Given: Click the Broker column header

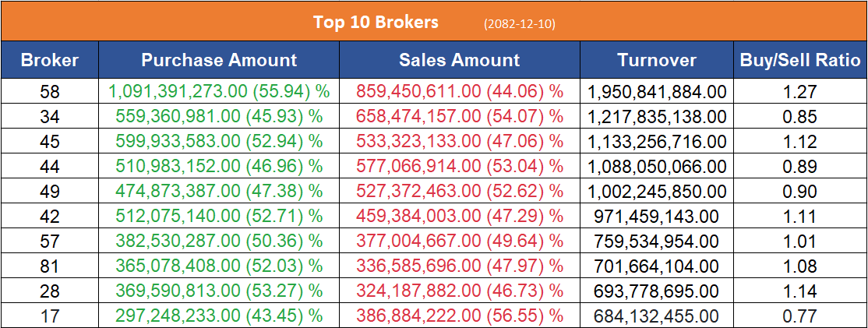Looking at the screenshot, I should (49, 60).
